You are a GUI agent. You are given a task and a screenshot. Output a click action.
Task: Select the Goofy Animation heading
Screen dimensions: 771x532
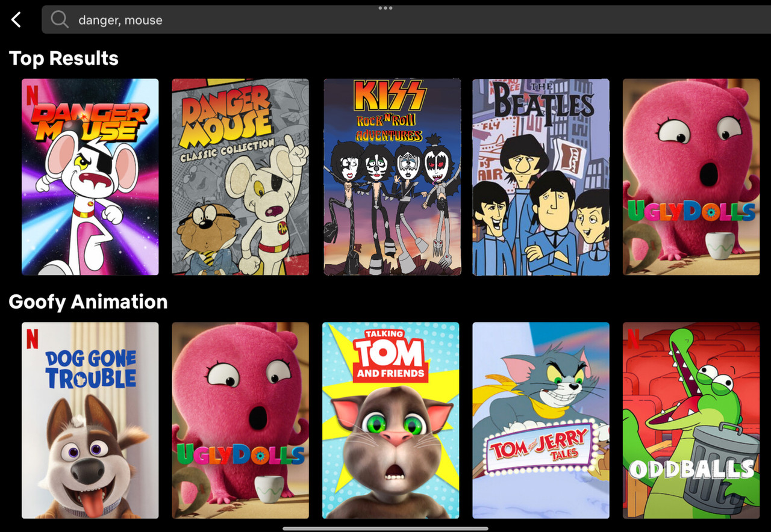88,302
